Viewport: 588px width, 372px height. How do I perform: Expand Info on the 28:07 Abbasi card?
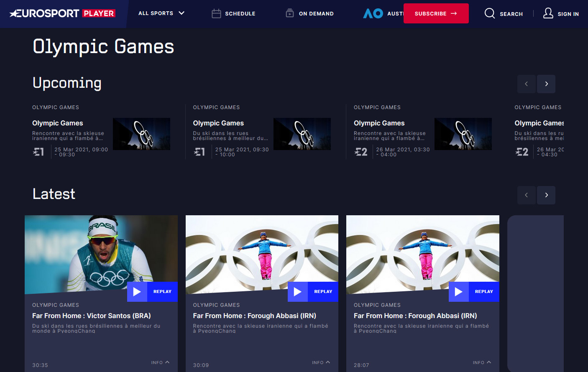tap(482, 362)
